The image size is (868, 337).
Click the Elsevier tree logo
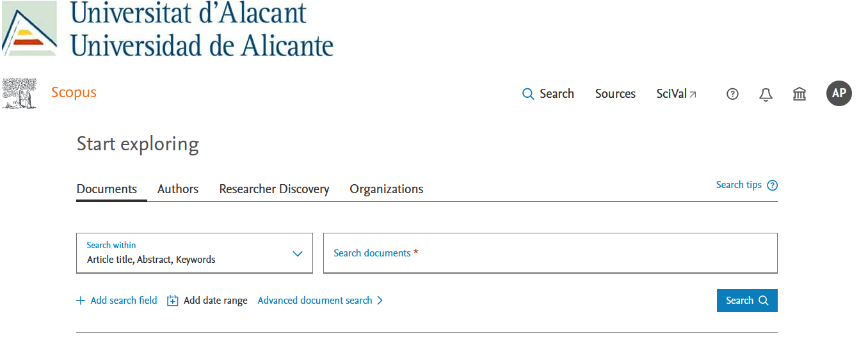pos(19,93)
